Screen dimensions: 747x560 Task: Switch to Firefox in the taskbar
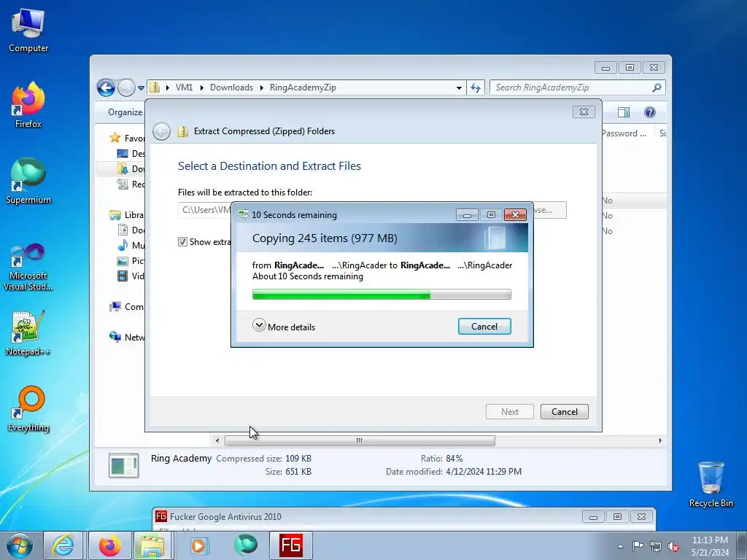109,545
